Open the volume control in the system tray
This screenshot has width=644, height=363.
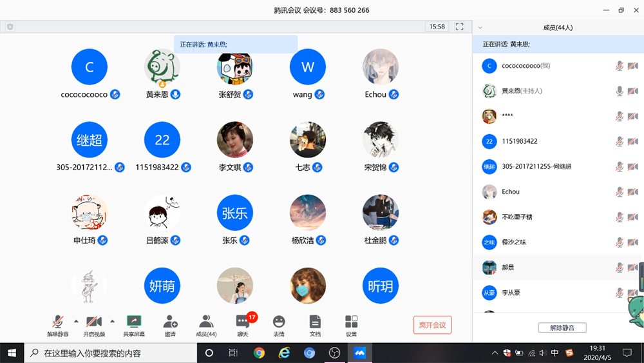click(x=543, y=353)
